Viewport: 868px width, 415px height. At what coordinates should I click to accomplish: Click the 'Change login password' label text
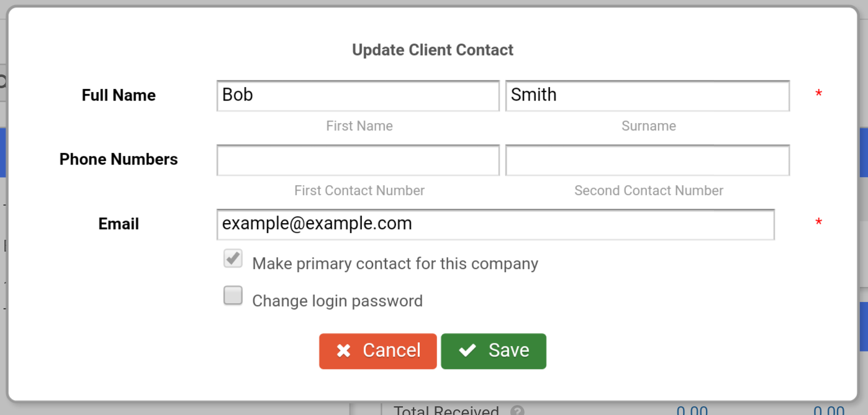tap(337, 301)
